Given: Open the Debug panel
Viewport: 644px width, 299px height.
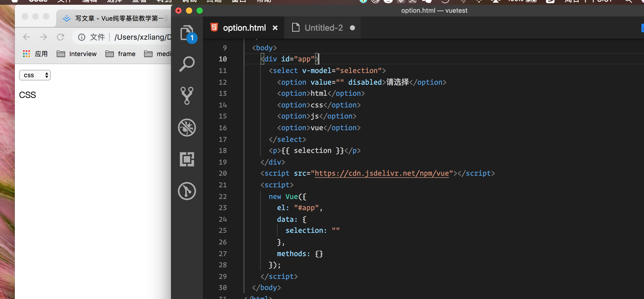Looking at the screenshot, I should pos(187,127).
